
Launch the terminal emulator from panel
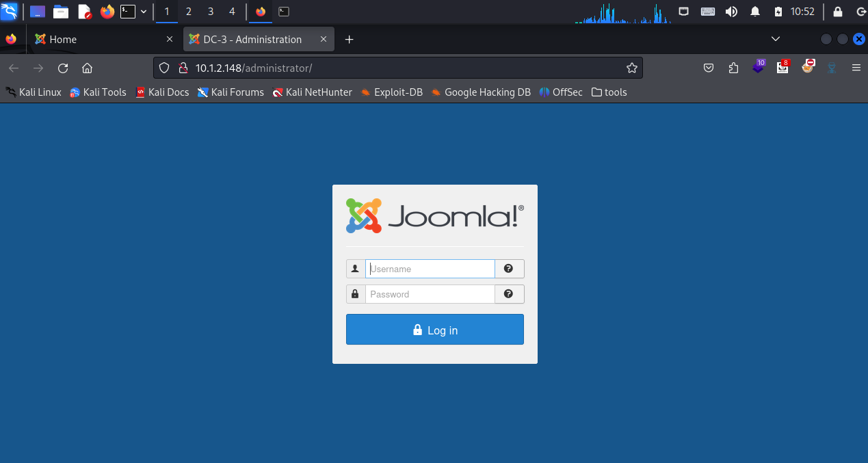(128, 12)
